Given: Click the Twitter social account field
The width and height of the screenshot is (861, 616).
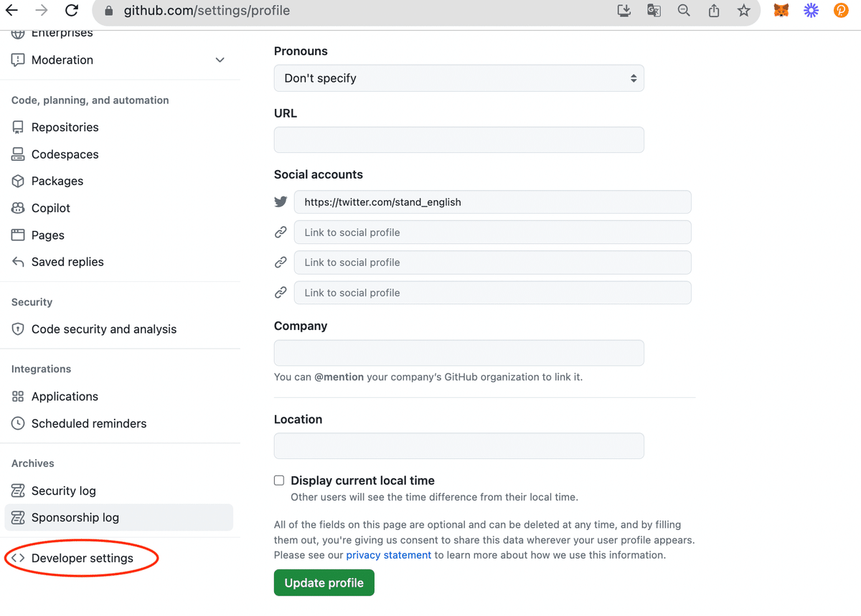Looking at the screenshot, I should click(493, 202).
